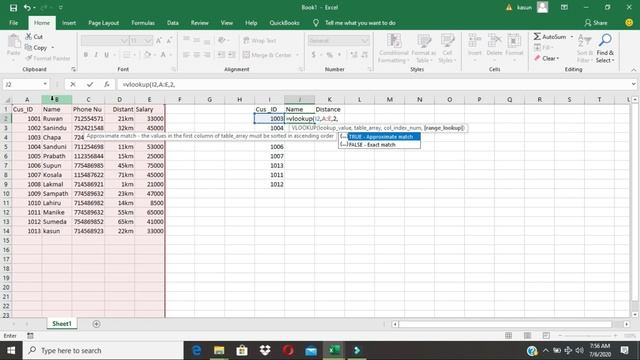Select the Cut scissors icon
Image resolution: width=640 pixels, height=360 pixels.
pyautogui.click(x=29, y=36)
